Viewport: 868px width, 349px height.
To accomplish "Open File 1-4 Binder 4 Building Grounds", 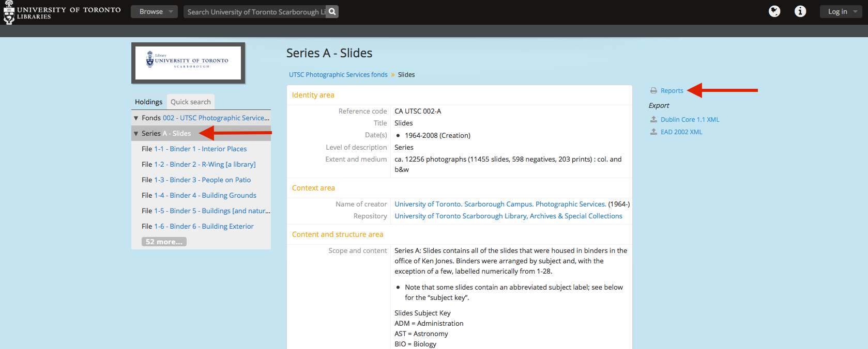I will click(x=205, y=195).
